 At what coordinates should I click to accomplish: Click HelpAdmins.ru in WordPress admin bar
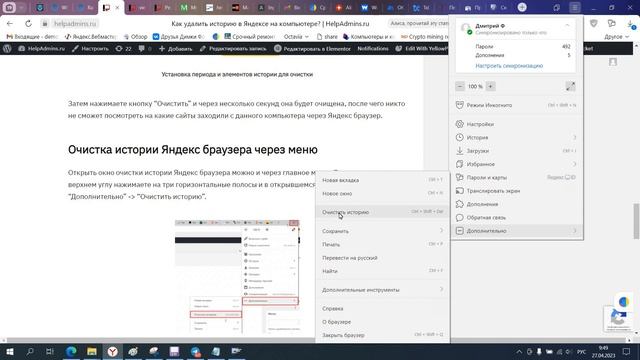(x=42, y=49)
